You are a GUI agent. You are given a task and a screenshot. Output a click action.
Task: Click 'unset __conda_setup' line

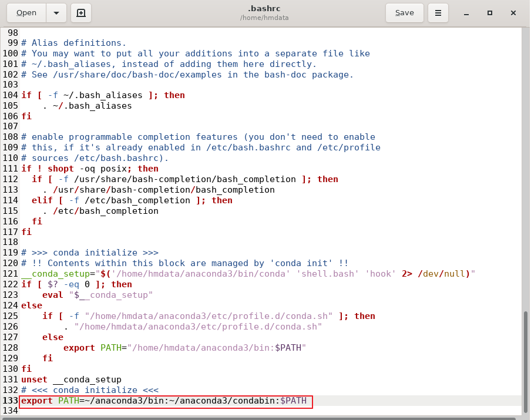(x=71, y=379)
